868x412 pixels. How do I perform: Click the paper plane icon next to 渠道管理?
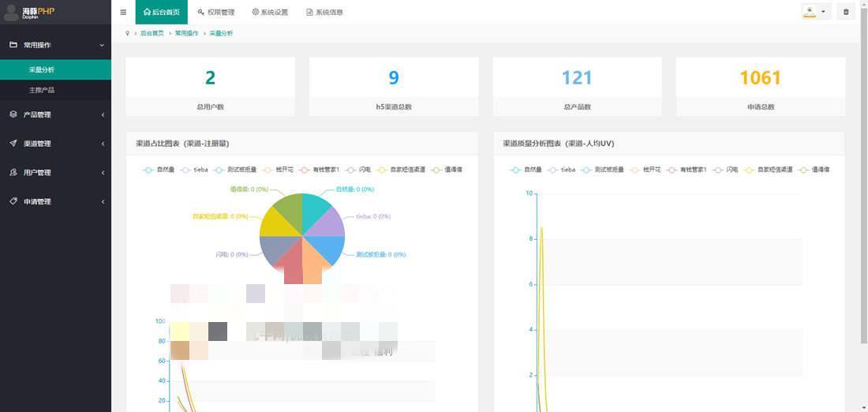[13, 143]
